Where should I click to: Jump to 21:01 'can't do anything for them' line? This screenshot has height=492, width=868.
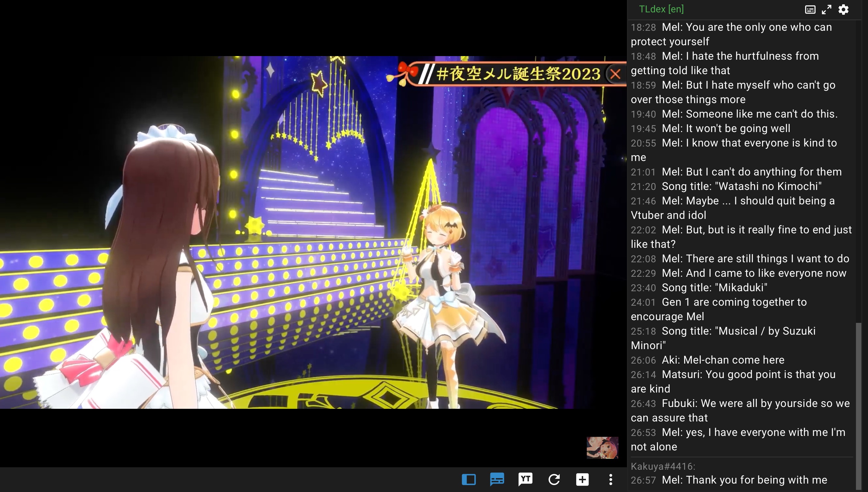[x=741, y=172]
